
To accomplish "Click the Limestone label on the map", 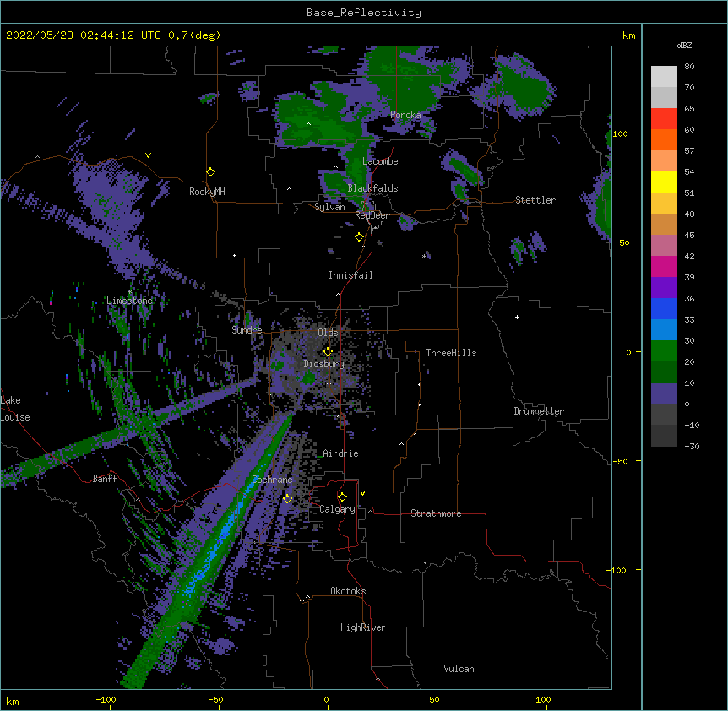I will [129, 301].
